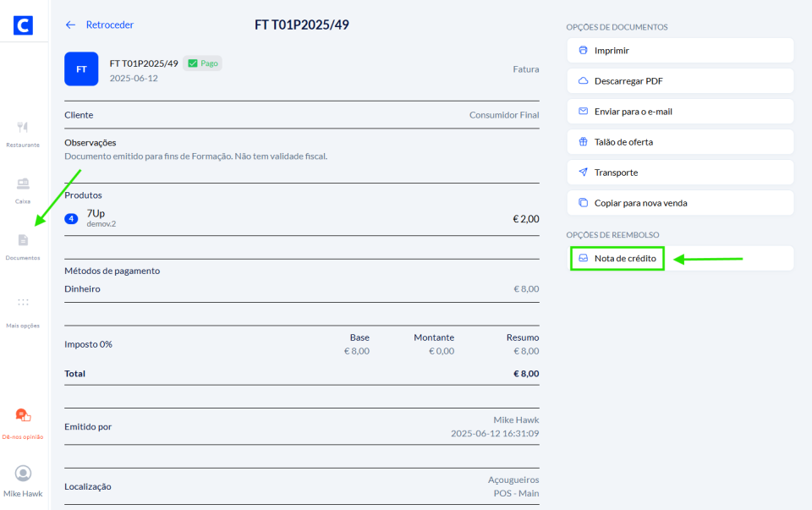Click the back arrow icon
812x510 pixels.
point(70,25)
